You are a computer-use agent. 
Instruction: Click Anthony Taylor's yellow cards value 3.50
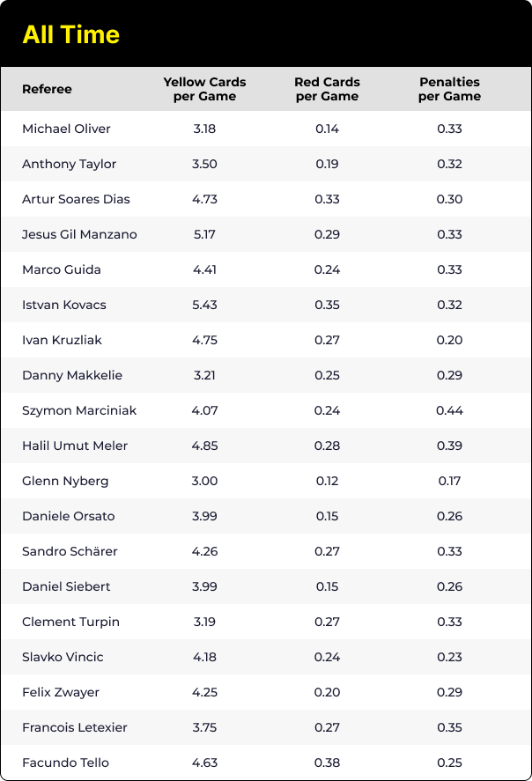coord(204,164)
